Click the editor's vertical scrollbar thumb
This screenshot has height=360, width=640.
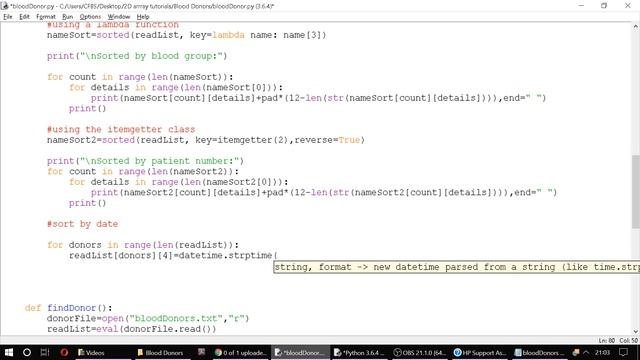[636, 192]
